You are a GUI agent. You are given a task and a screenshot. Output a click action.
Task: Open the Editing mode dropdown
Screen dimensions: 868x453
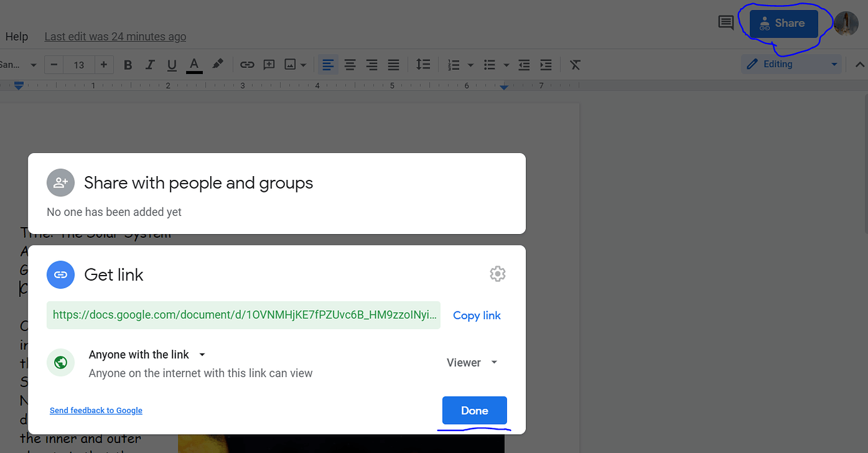pos(791,64)
